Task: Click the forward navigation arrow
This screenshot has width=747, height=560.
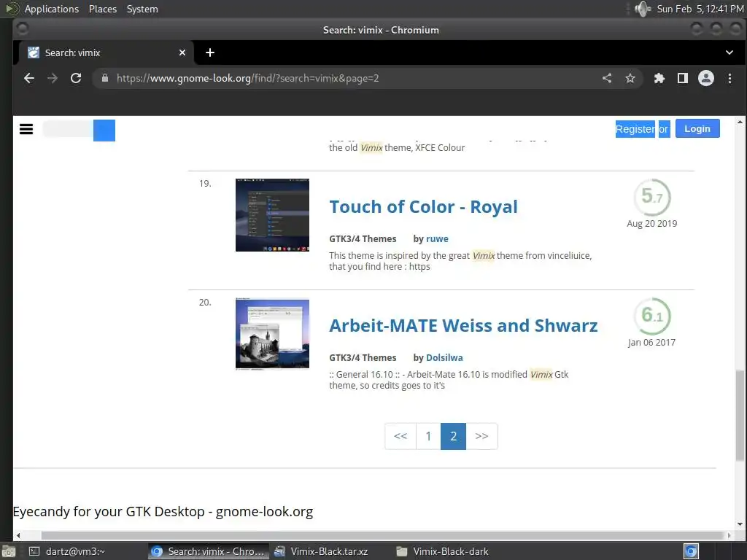Action: click(53, 78)
